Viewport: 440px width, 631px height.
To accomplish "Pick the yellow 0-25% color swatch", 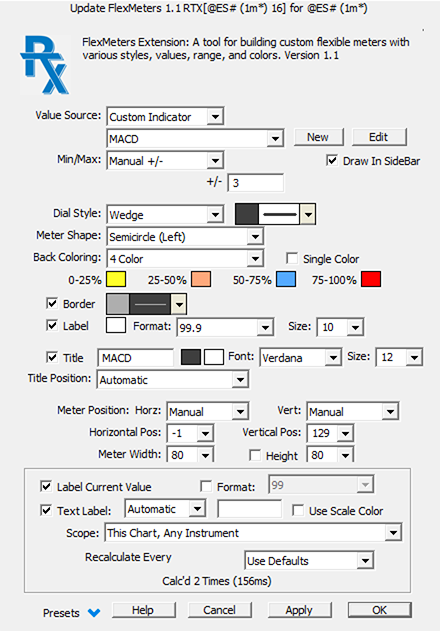I will pyautogui.click(x=116, y=279).
